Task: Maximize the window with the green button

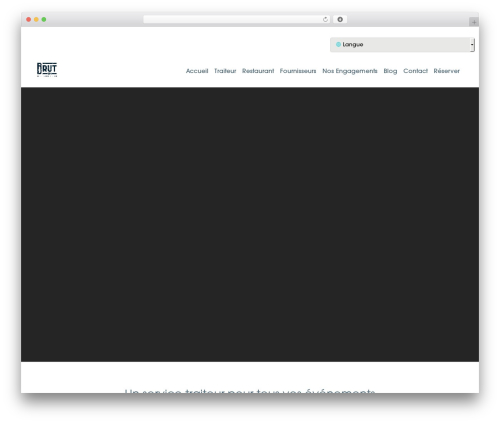Action: pos(44,20)
